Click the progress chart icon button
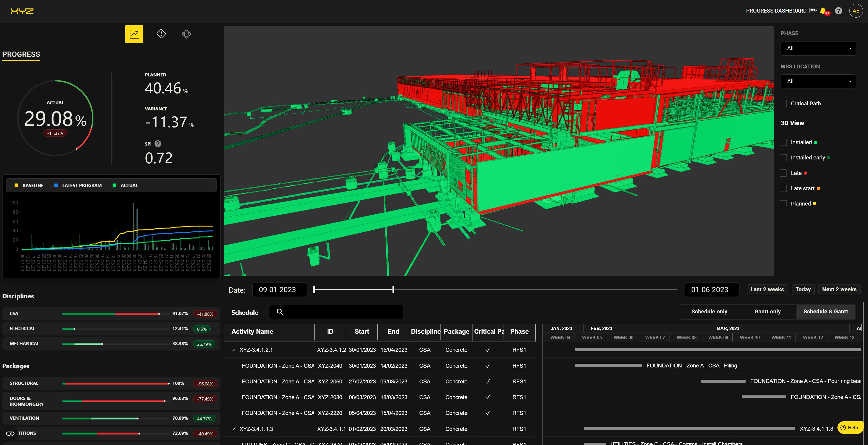This screenshot has height=445, width=868. click(x=134, y=34)
